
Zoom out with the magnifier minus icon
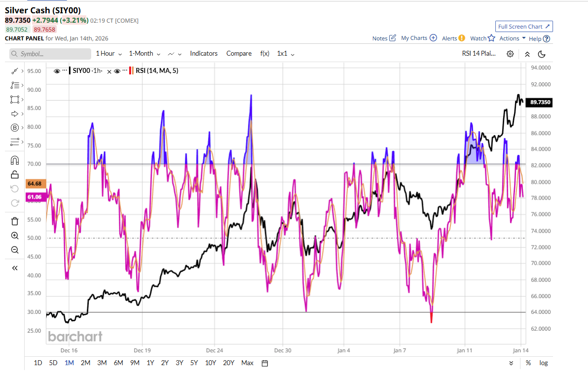(14, 250)
